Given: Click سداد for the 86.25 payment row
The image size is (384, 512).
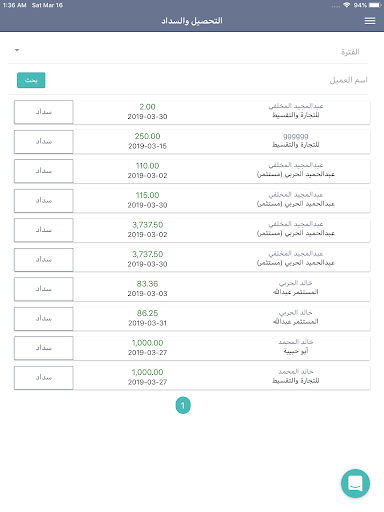Looking at the screenshot, I should tap(44, 319).
